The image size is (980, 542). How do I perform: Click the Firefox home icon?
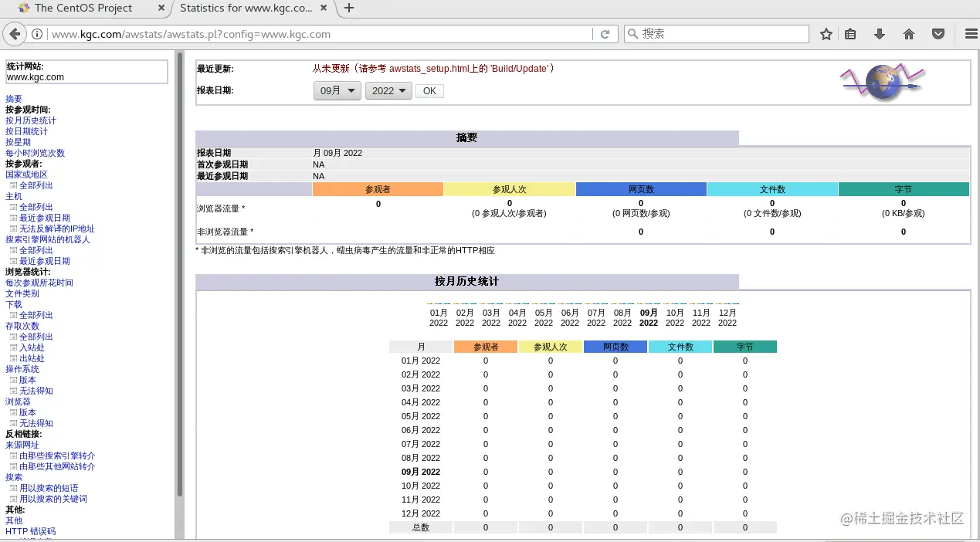(909, 34)
